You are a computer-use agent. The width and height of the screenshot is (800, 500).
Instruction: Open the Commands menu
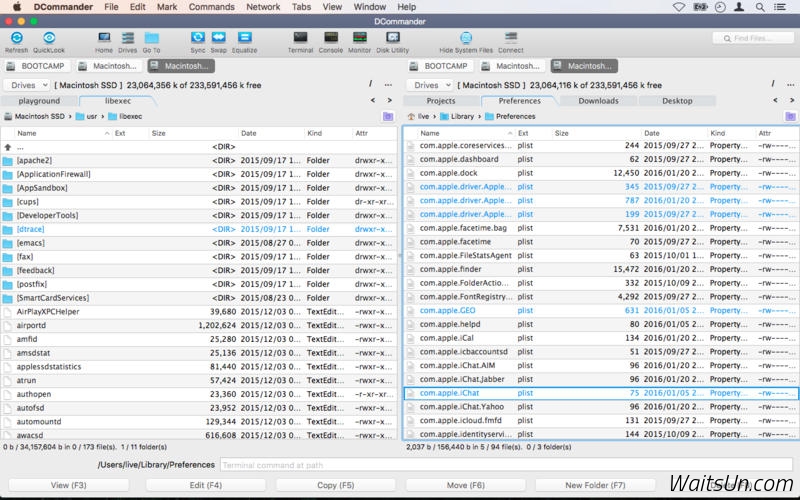(x=212, y=7)
